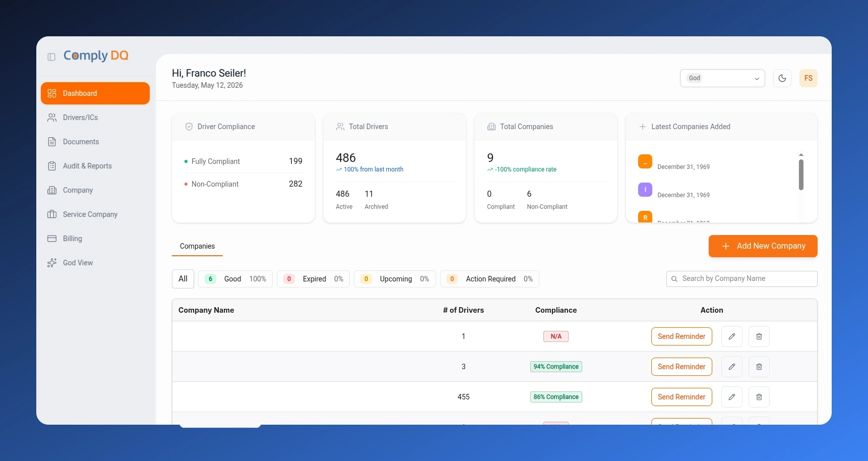Screen dimensions: 868x461
Task: Click the Fully Compliant count row
Action: pyautogui.click(x=243, y=161)
